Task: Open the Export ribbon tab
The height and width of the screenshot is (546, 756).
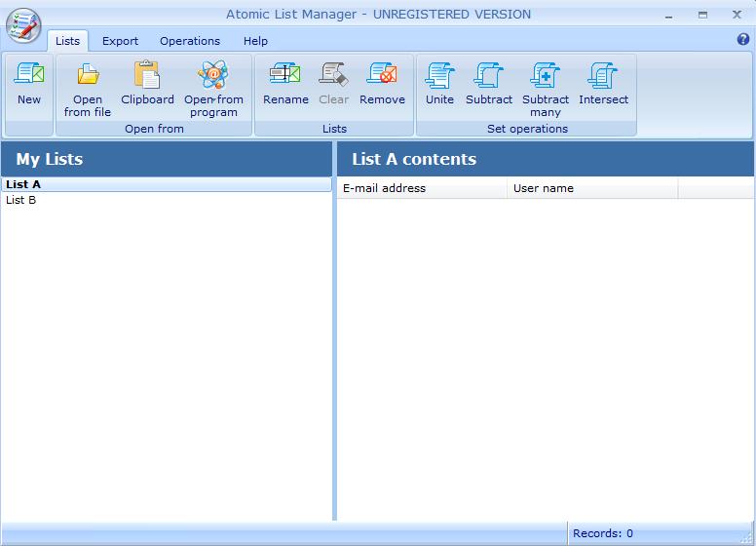Action: point(120,41)
